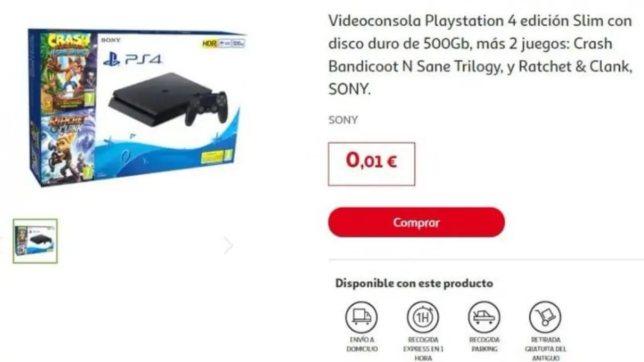Click the Disponible con este producto heading
644x362 pixels.
click(414, 283)
